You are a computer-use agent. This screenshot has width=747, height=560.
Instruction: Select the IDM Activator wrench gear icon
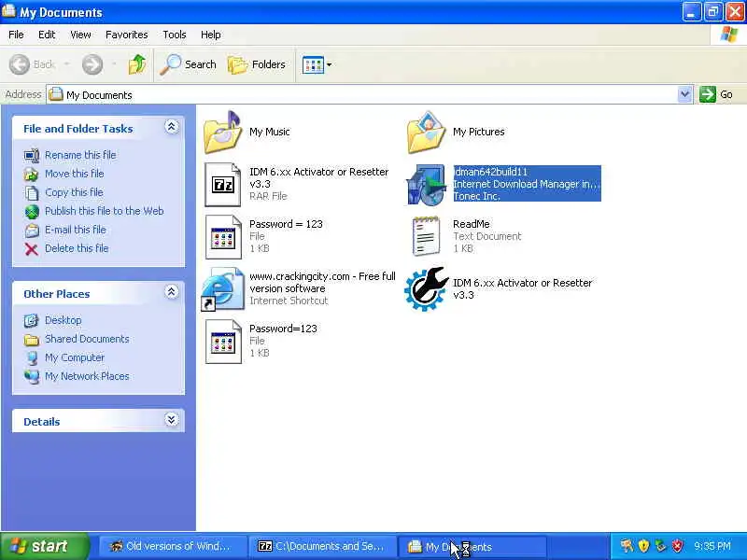point(427,289)
